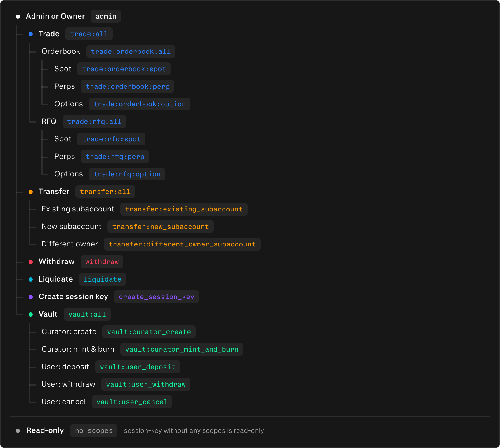Viewport: 500px width, 448px height.
Task: Click the orange dot next to Transfer
Action: [x=31, y=192]
